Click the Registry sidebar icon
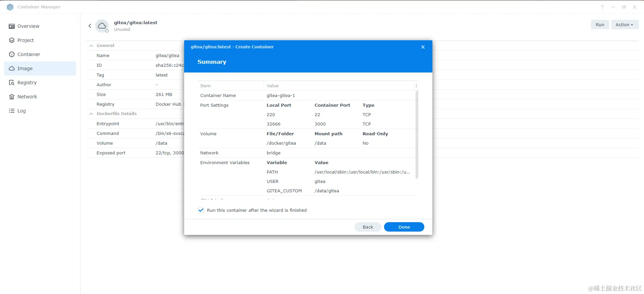644x294 pixels. click(12, 83)
